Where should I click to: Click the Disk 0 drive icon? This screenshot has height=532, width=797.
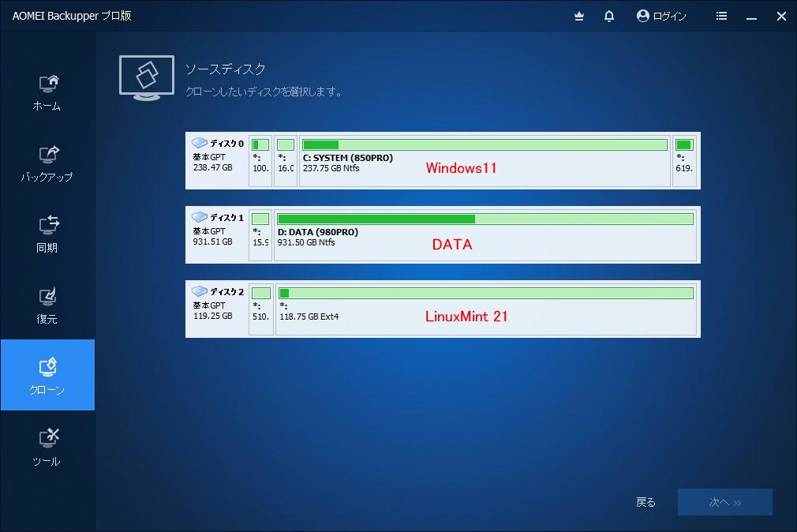[199, 143]
